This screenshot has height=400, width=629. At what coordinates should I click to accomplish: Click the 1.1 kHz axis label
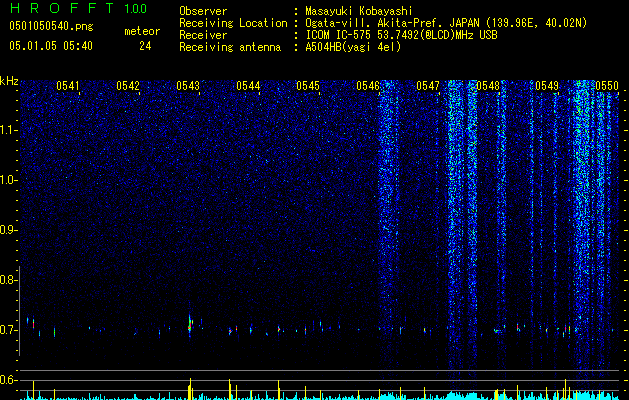9,130
